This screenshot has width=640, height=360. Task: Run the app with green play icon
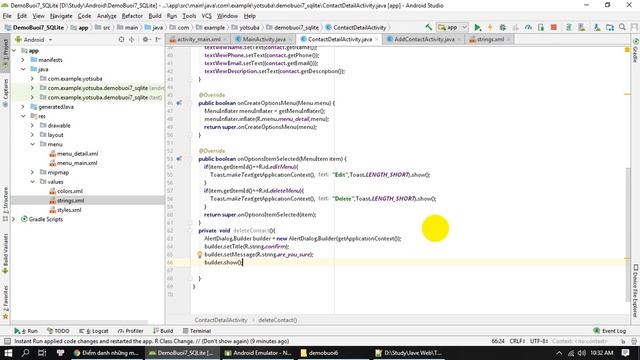point(477,27)
